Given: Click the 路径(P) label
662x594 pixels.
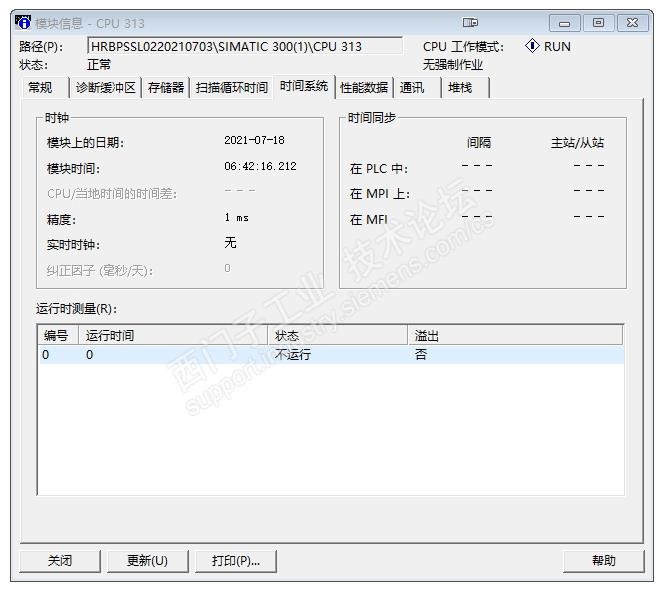Looking at the screenshot, I should pyautogui.click(x=41, y=46).
